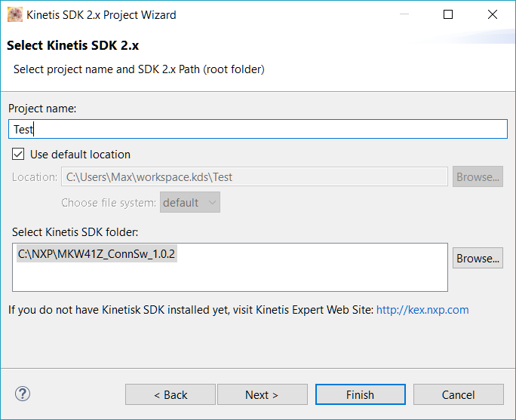Select the C:\NXP\MKW41Z_ConnSw_1.0.2 folder entry
The image size is (516, 420).
(97, 254)
